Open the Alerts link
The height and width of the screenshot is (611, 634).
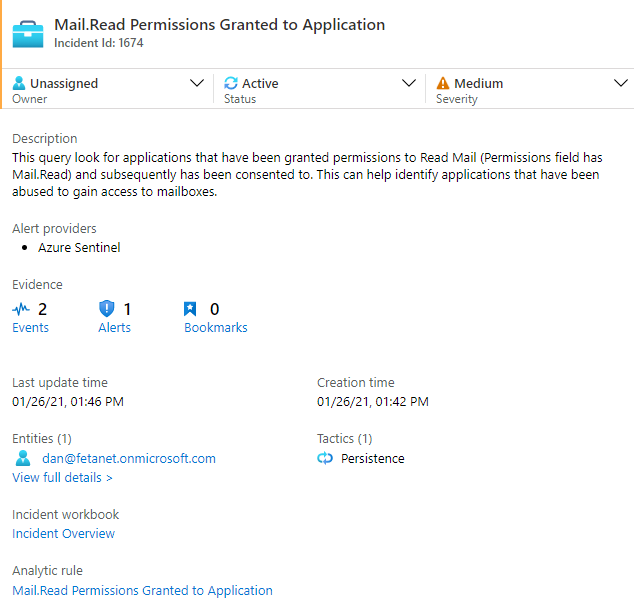pyautogui.click(x=114, y=328)
